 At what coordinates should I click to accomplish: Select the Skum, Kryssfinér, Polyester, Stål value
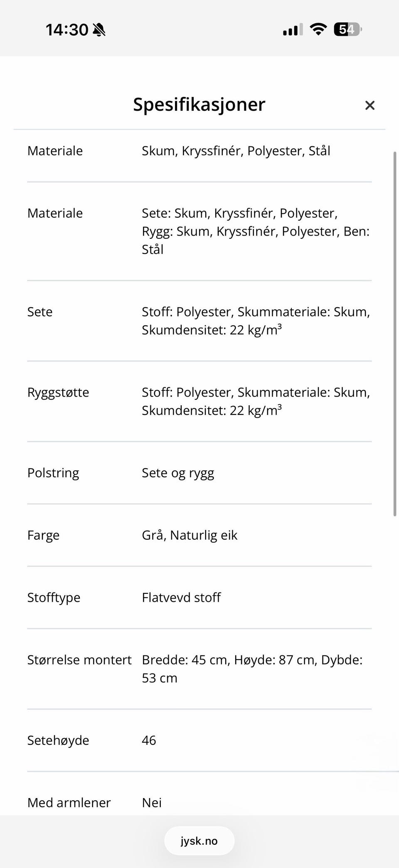pos(236,151)
